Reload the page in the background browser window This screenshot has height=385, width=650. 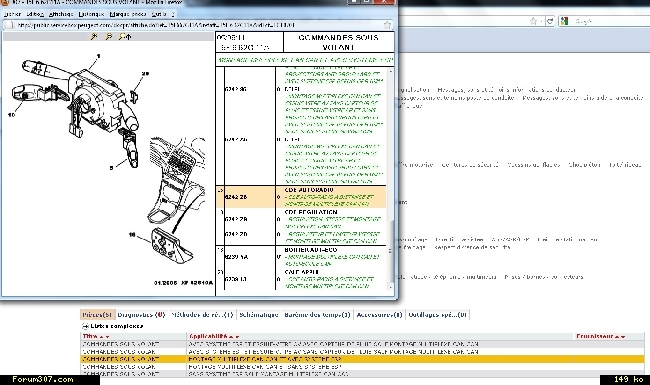550,21
